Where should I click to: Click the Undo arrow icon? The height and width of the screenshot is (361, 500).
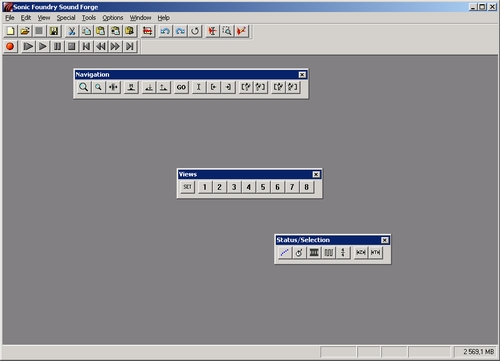[x=165, y=31]
